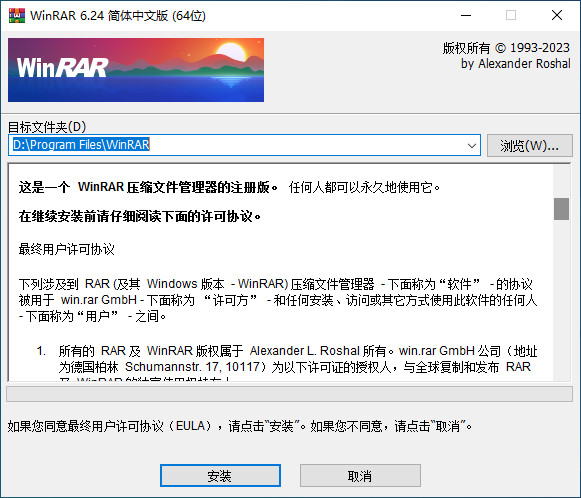Expand the destination folder dropdown arrow
The height and width of the screenshot is (498, 581).
tap(472, 145)
